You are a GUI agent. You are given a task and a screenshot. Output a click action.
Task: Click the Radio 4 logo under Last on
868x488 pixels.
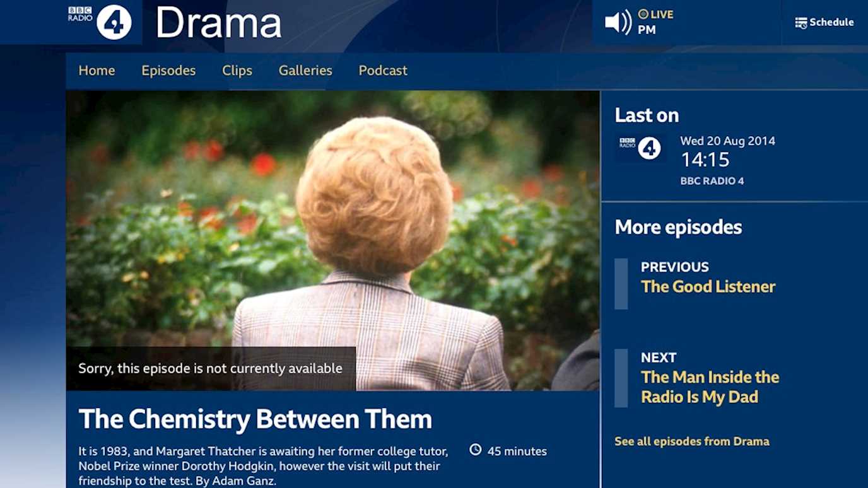tap(640, 148)
